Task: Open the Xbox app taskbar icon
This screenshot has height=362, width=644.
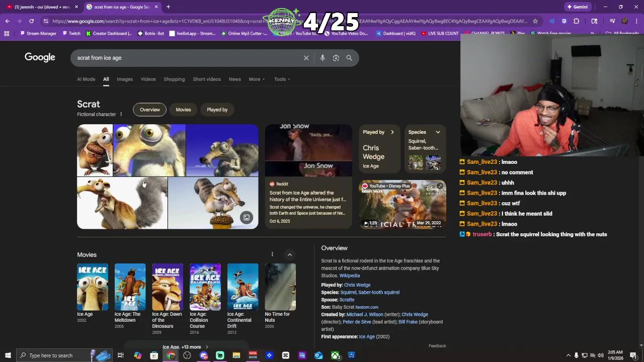Action: click(335, 355)
